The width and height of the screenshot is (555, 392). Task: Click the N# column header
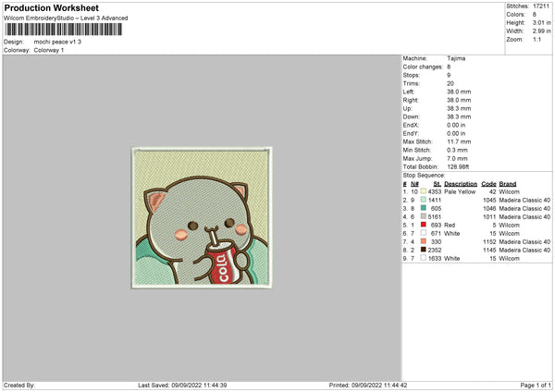point(414,184)
